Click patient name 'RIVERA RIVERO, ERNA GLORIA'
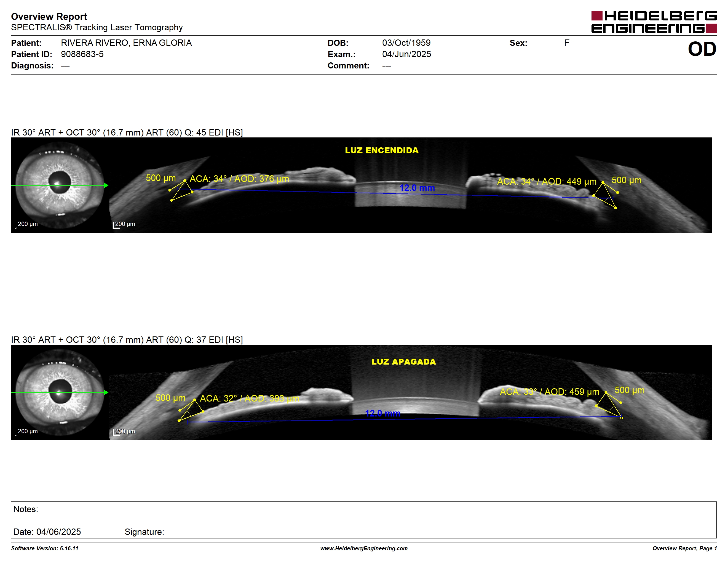Viewport: 728px width, 563px height. pyautogui.click(x=126, y=43)
